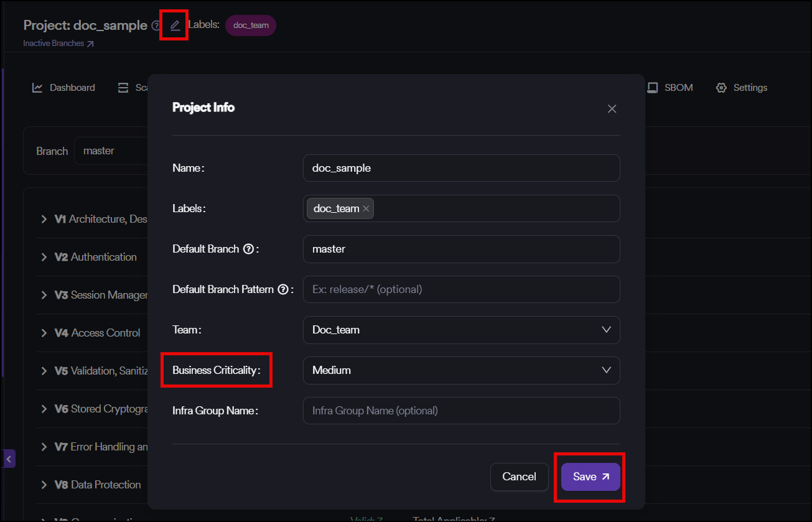The image size is (812, 522).
Task: Open the Team dropdown showing Doc_team
Action: tap(461, 330)
